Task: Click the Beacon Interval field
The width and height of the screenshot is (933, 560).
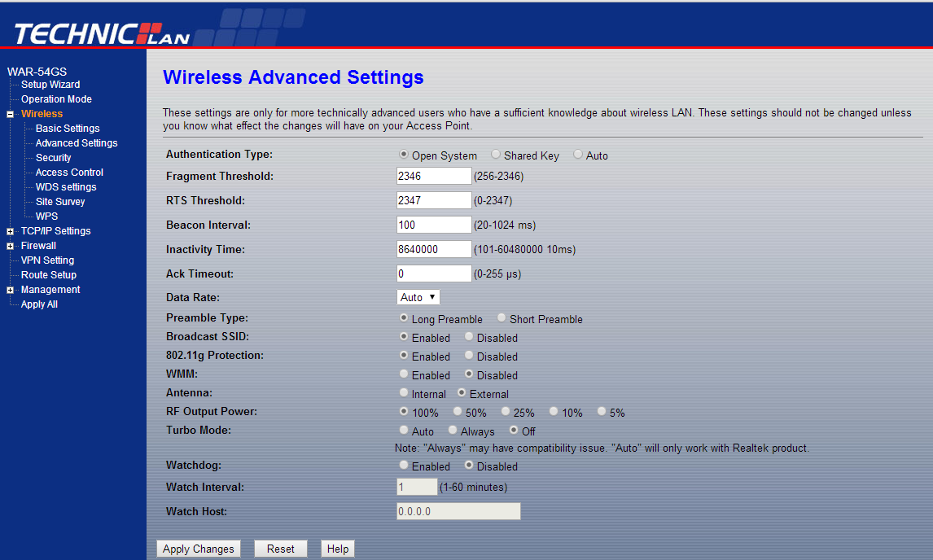Action: click(434, 225)
